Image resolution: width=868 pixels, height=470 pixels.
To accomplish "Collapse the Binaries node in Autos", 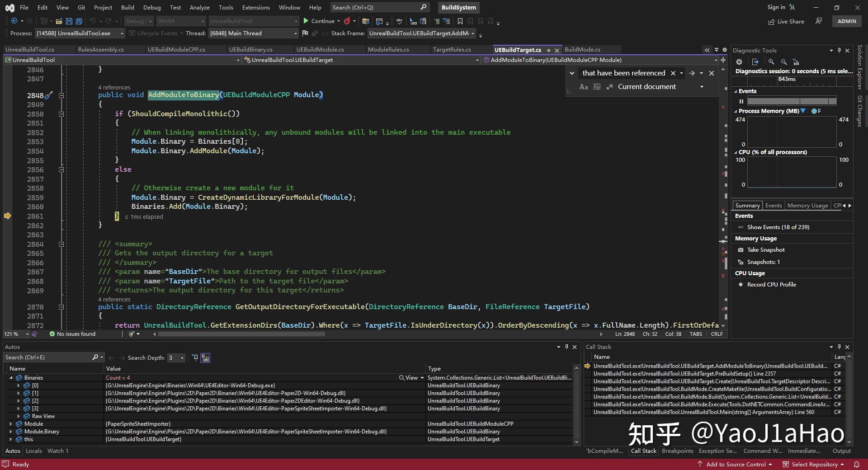I will 11,377.
